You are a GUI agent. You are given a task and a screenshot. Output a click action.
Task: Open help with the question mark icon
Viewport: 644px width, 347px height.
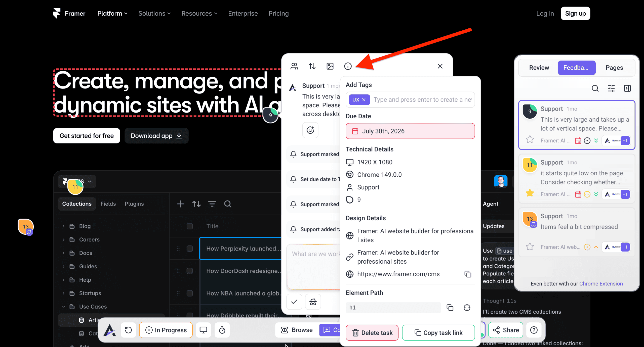(534, 330)
